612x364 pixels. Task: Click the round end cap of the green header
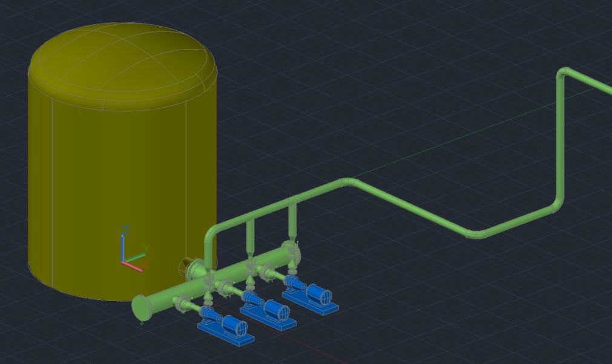[x=141, y=308]
